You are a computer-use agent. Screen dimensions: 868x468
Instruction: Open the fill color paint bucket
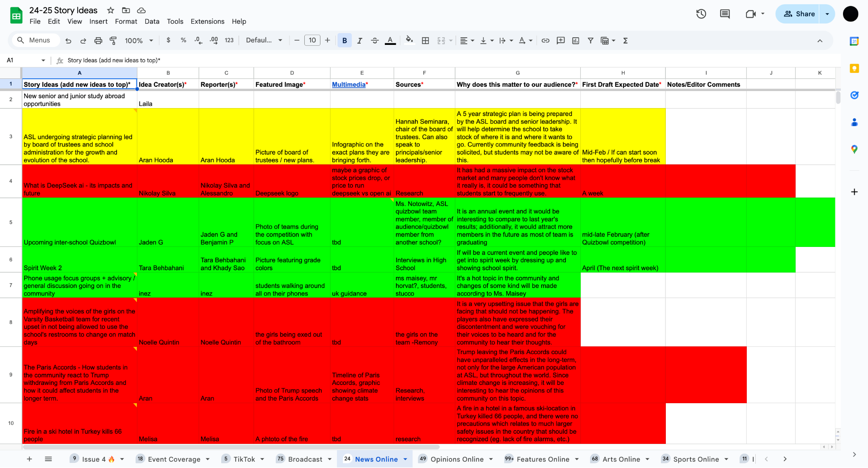coord(409,41)
